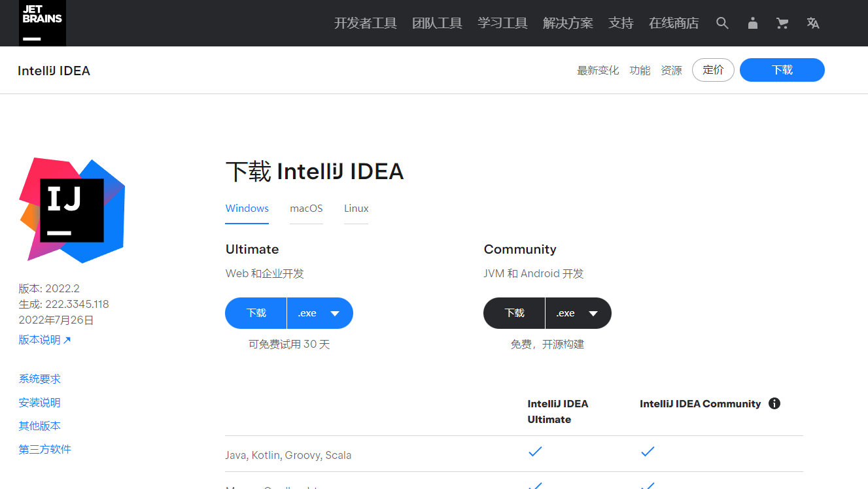868x489 pixels.
Task: Open the 第三方软件 link
Action: 45,449
